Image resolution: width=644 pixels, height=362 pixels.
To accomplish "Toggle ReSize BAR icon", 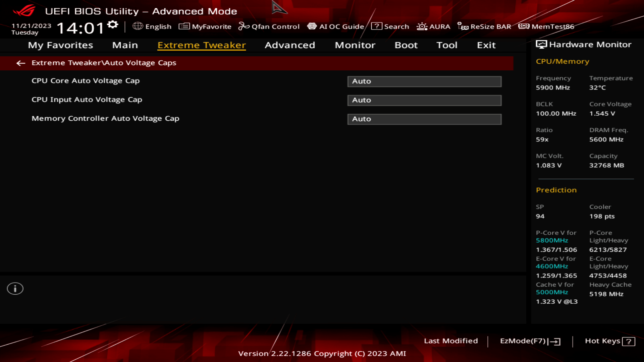I will point(463,26).
